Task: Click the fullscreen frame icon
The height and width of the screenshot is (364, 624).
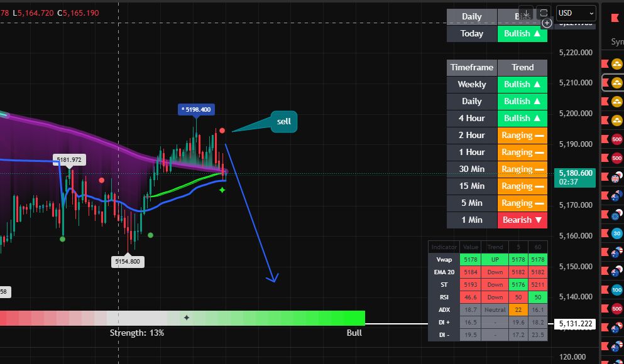Action: coord(544,13)
